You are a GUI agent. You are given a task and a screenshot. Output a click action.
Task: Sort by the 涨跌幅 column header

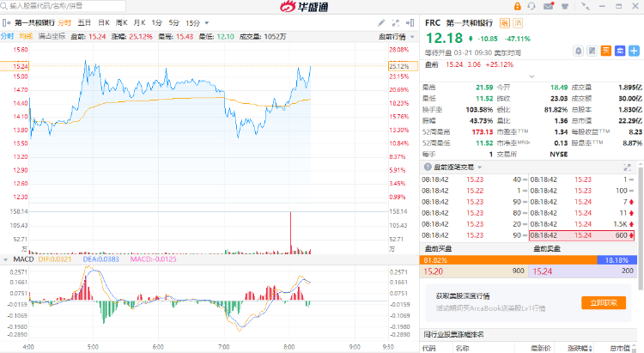point(580,348)
